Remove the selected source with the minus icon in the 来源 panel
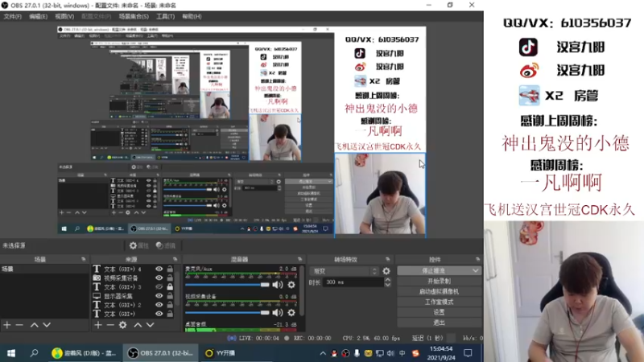 click(x=110, y=325)
